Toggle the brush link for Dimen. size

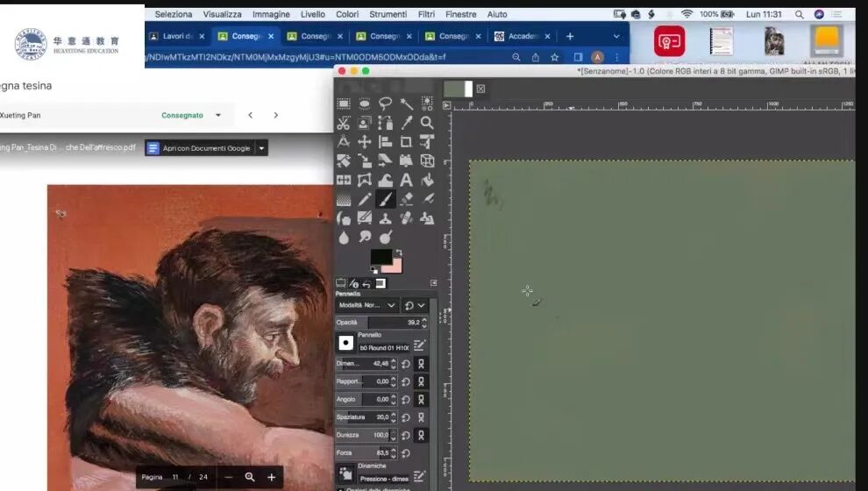coord(421,364)
